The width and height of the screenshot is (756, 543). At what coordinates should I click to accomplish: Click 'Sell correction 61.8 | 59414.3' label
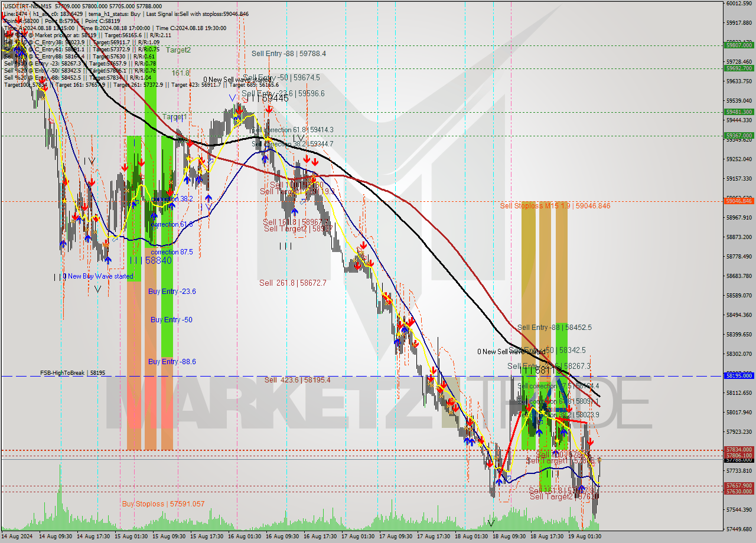click(293, 130)
